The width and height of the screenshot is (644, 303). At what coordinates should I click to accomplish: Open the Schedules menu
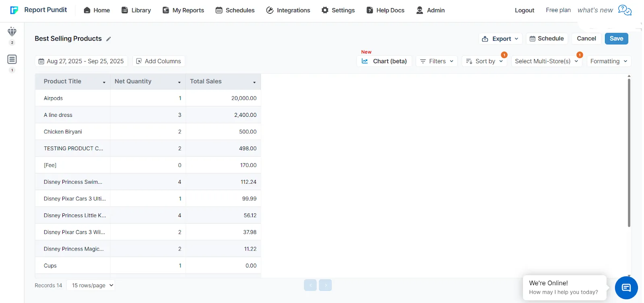235,10
